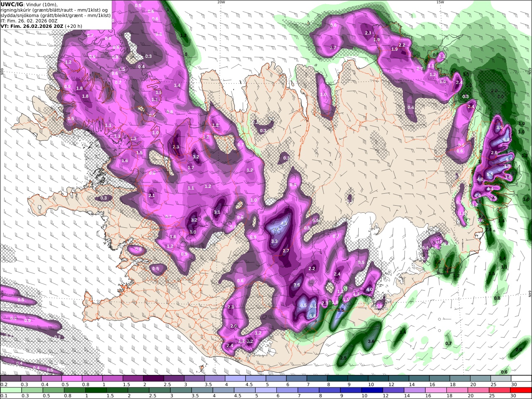Choose upper legend swatch starting at 3.5

coord(214,379)
